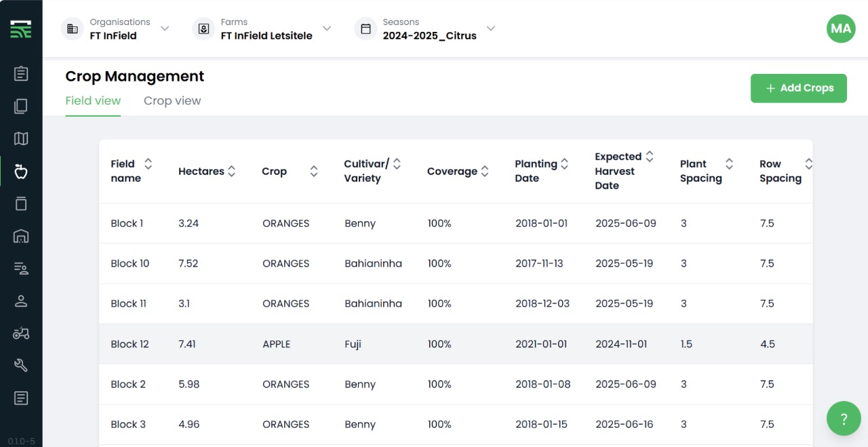This screenshot has height=447, width=868.
Task: Open the task assignment list sidebar icon
Action: [x=21, y=269]
